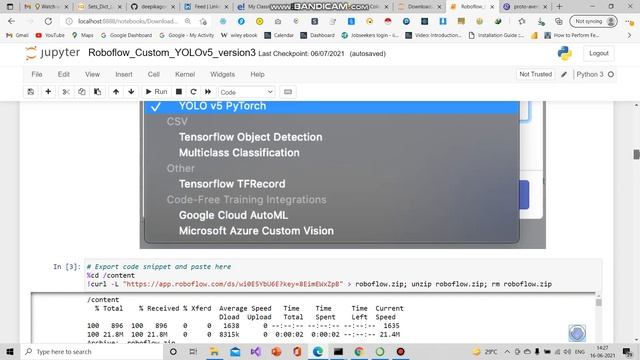Move selected cell up arrow

coord(116,92)
